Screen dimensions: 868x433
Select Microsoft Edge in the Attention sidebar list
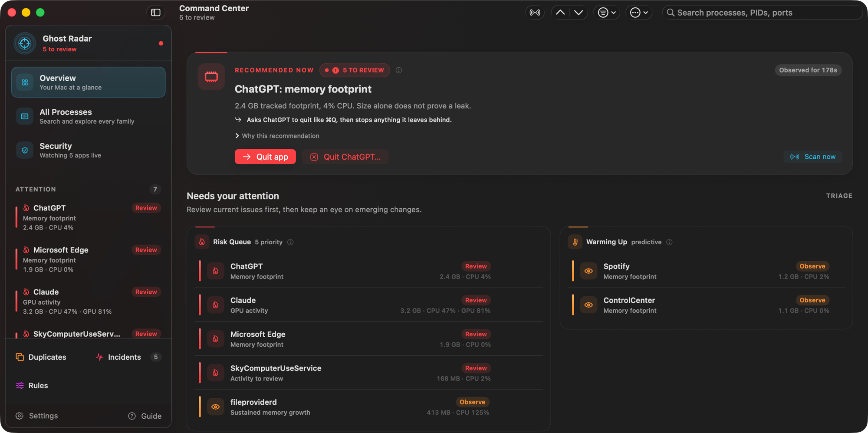(88, 259)
